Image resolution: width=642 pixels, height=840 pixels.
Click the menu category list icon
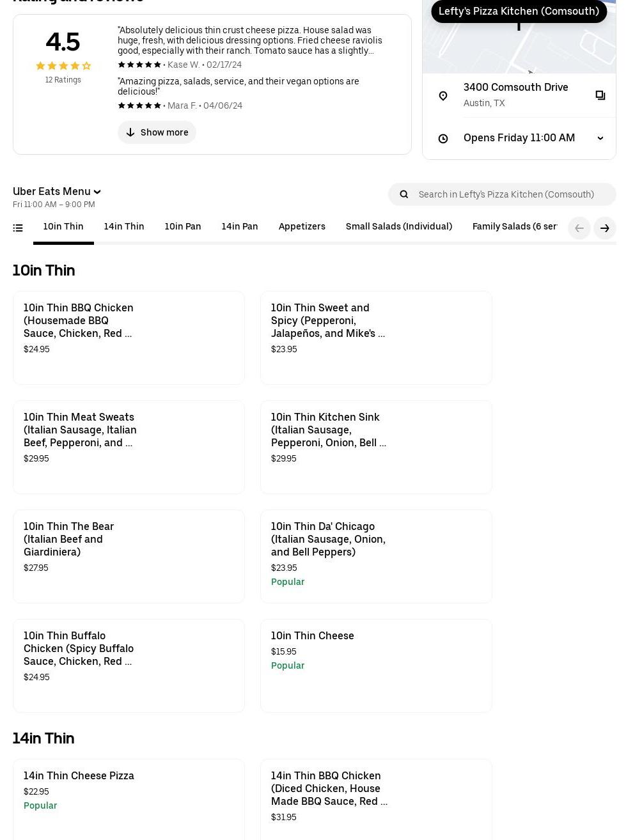click(18, 228)
